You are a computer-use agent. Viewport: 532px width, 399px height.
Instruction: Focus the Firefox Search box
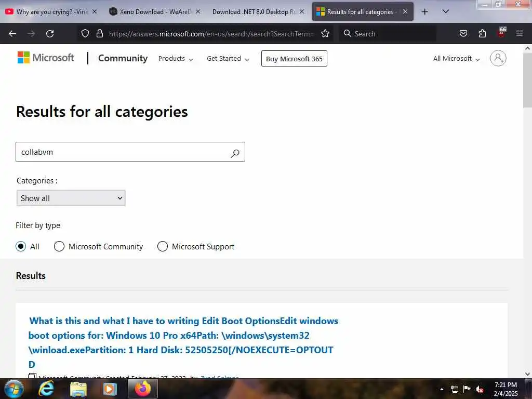[388, 34]
